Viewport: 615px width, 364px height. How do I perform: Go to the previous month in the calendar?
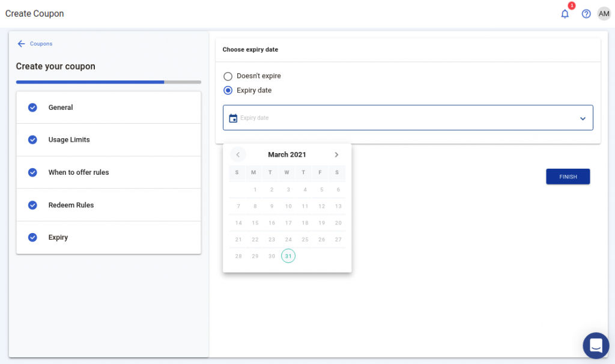click(x=238, y=154)
